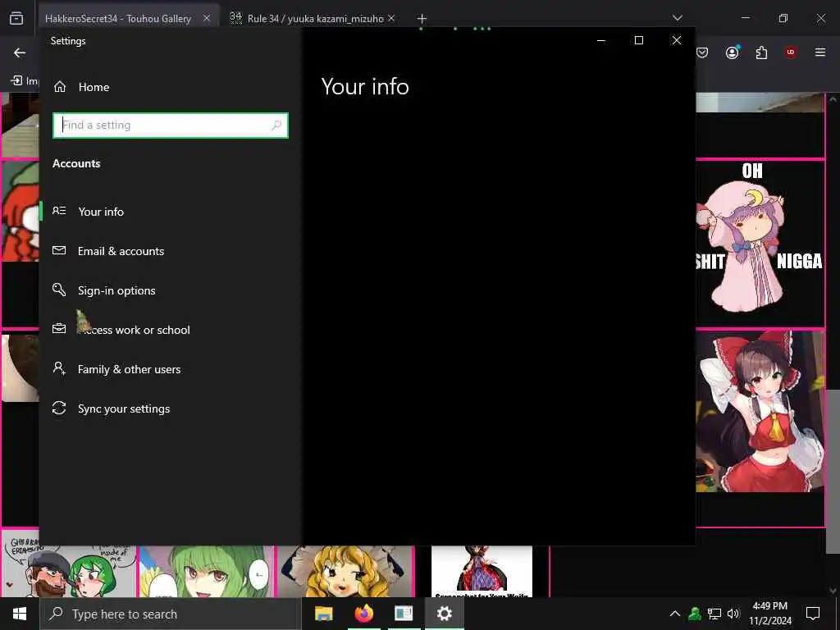Open the pink-robed character meme thumbnail
Screen dimensions: 840x630
[760, 240]
